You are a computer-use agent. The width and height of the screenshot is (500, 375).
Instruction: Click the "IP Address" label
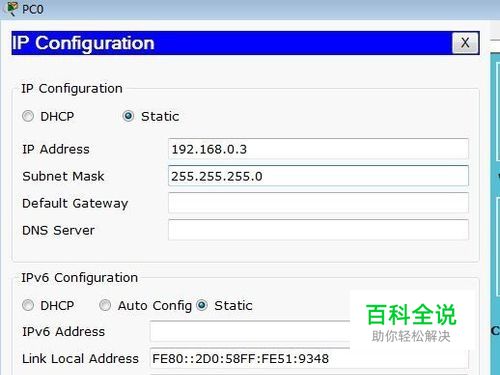click(x=56, y=149)
